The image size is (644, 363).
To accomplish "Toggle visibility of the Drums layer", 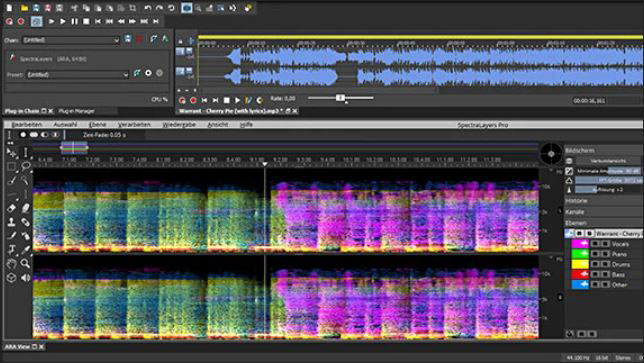I will point(595,264).
